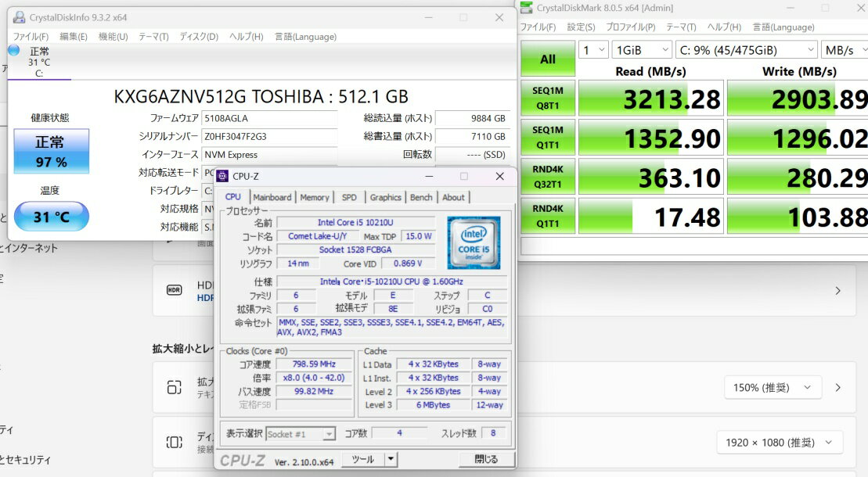Open the 1920 × 1080 resolution dropdown

point(779,442)
